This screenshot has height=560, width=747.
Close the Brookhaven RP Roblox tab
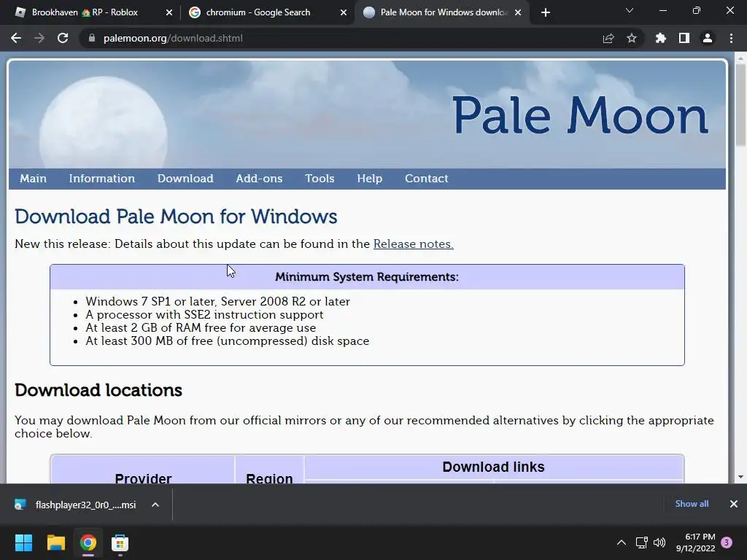click(x=169, y=13)
